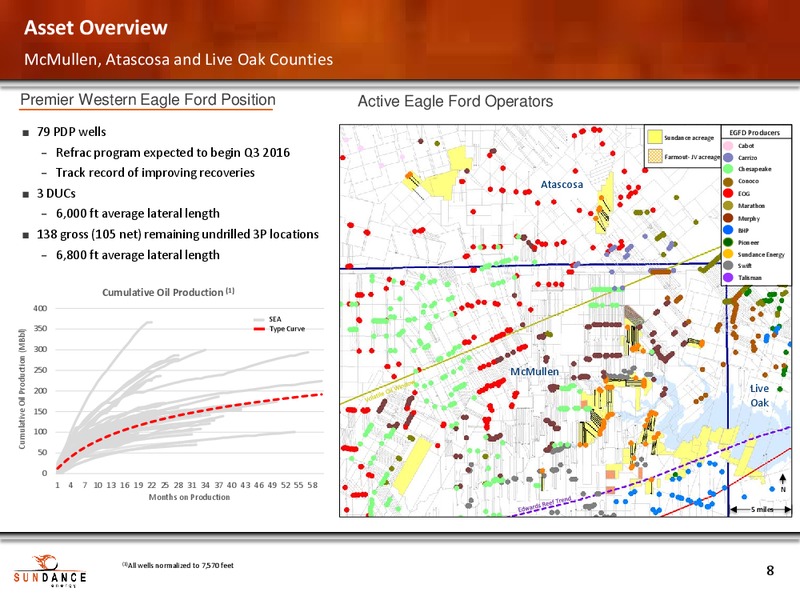The image size is (800, 600).
Task: Click the 'Premier Western Eagle Ford Position' heading
Action: pyautogui.click(x=147, y=99)
